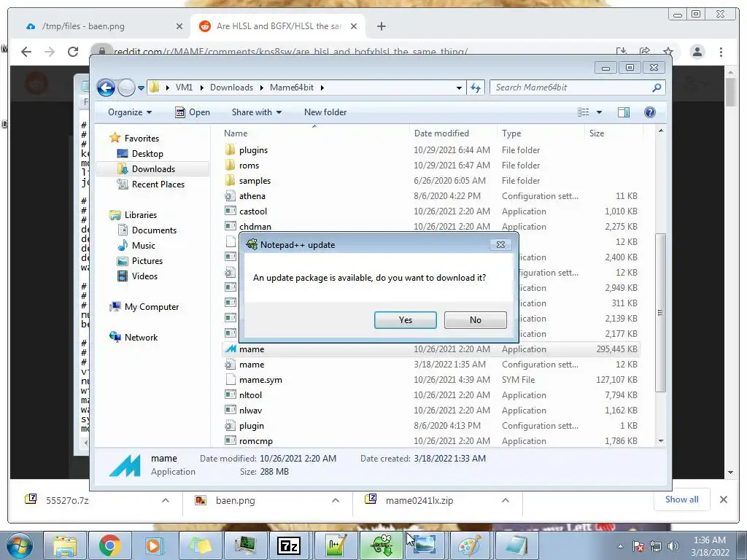This screenshot has height=560, width=747.
Task: Open the Videos library in sidebar
Action: coord(137,276)
